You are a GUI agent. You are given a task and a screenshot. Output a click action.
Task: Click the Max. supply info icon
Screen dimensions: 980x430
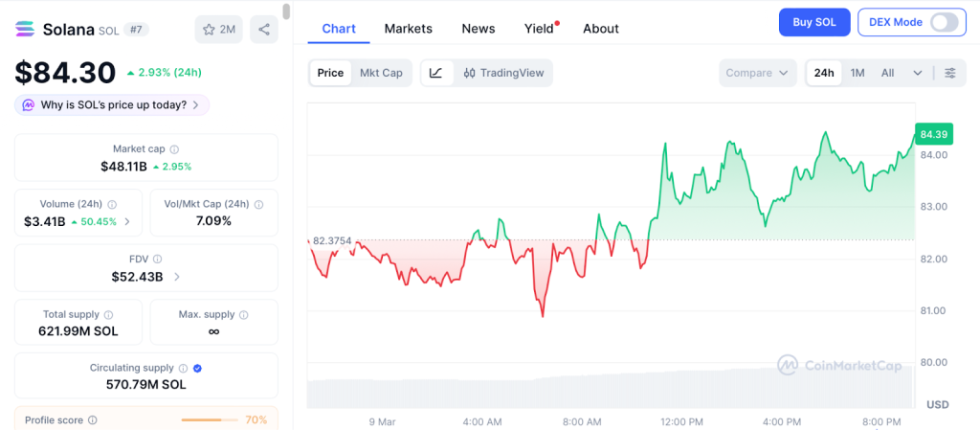pyautogui.click(x=241, y=314)
